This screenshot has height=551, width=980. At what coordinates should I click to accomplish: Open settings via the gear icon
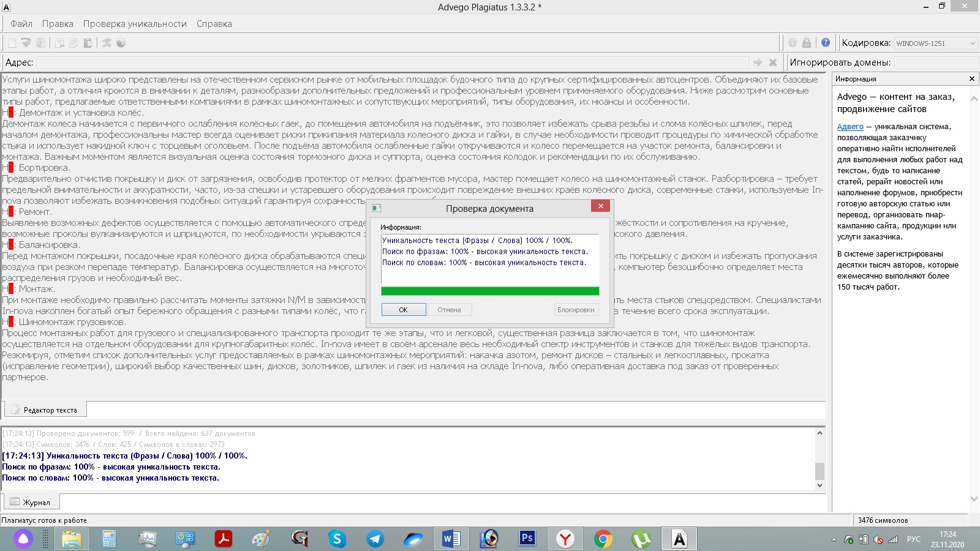(x=793, y=43)
